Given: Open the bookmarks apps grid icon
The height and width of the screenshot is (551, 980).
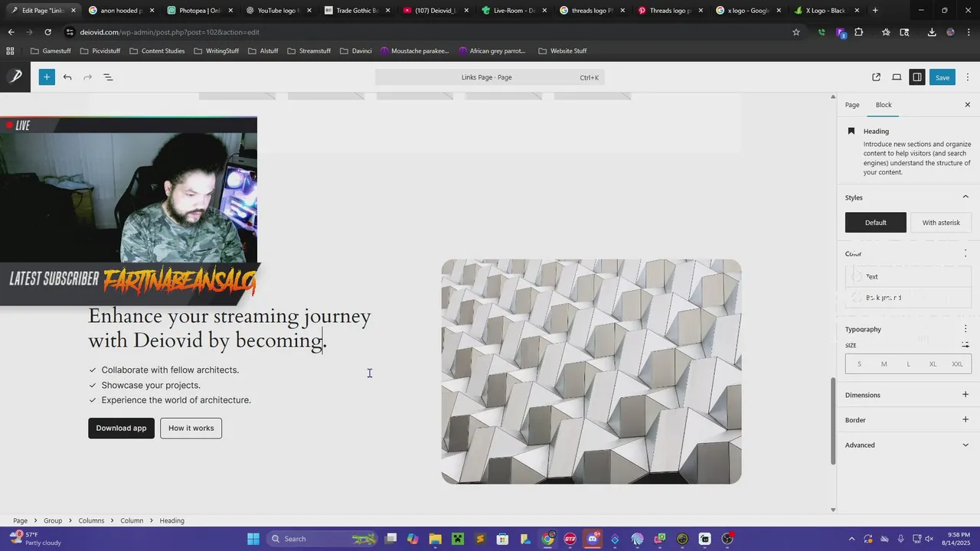Looking at the screenshot, I should pos(10,51).
